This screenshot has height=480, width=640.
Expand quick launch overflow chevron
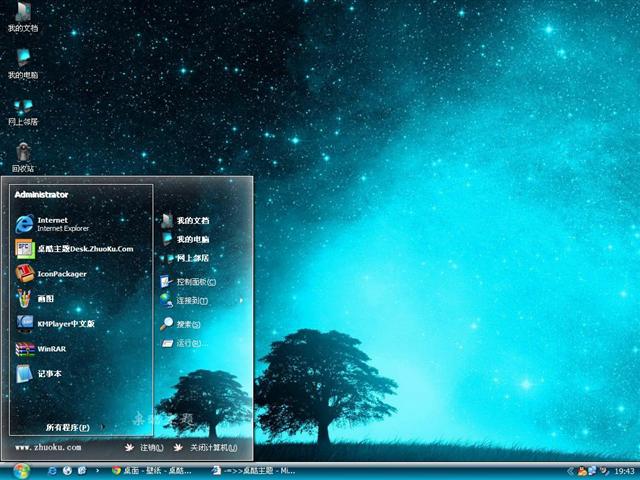(x=97, y=471)
